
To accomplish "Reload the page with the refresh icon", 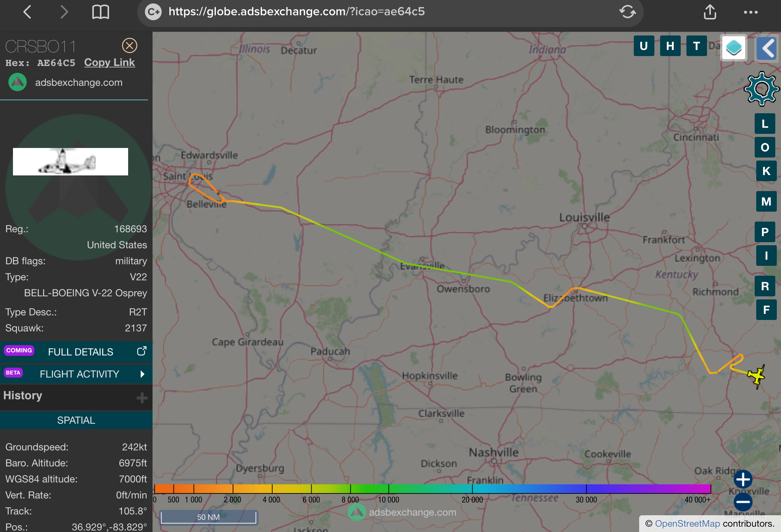I will [x=627, y=12].
